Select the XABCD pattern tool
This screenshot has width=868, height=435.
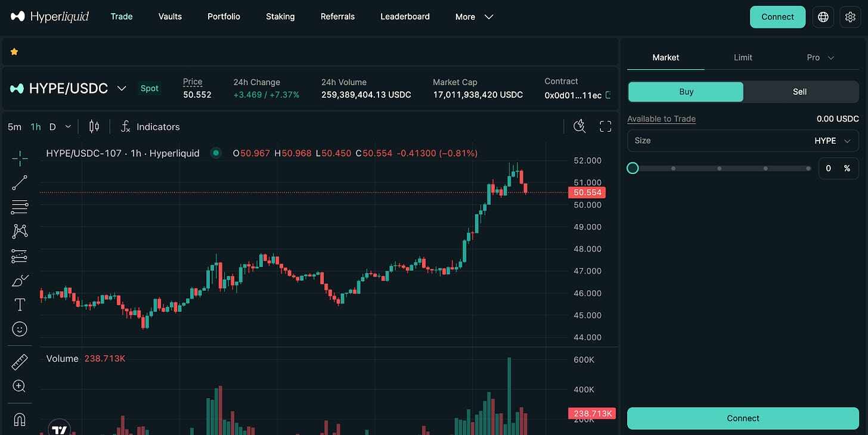click(19, 231)
